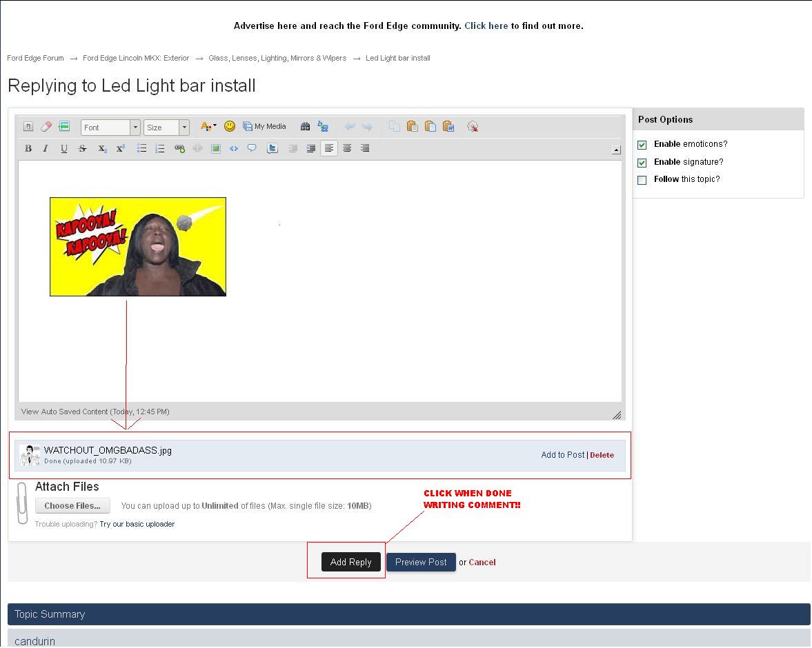This screenshot has height=648, width=812.
Task: Click the Insert Link icon
Action: pos(179,148)
